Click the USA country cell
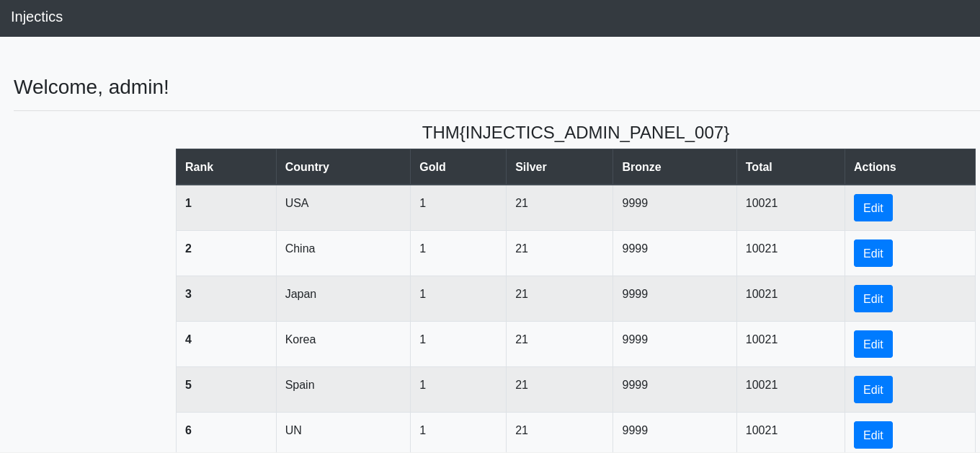 point(343,208)
